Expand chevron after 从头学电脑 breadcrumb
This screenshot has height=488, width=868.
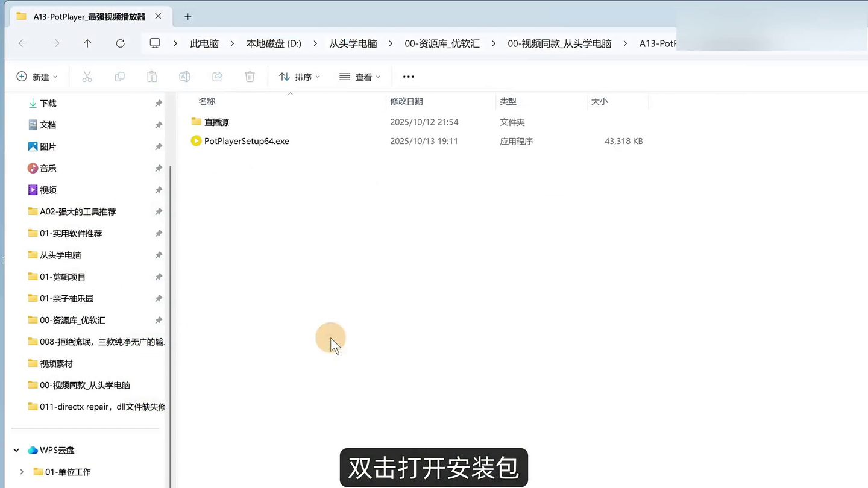391,43
